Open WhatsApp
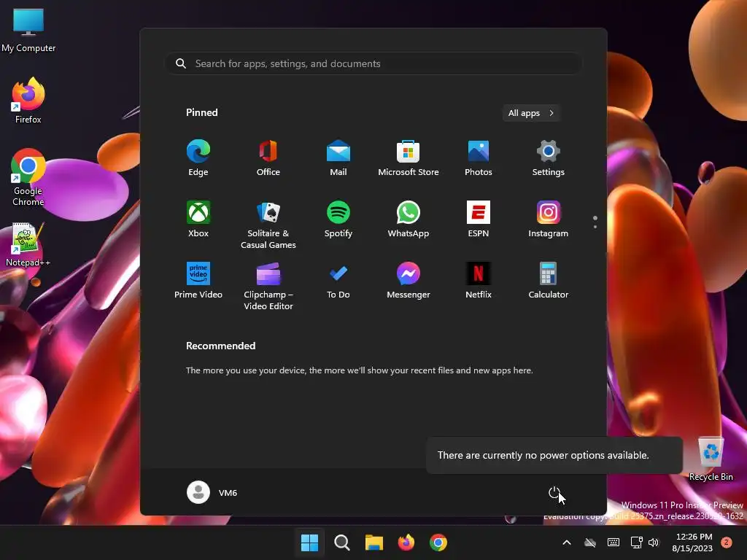 (x=409, y=219)
